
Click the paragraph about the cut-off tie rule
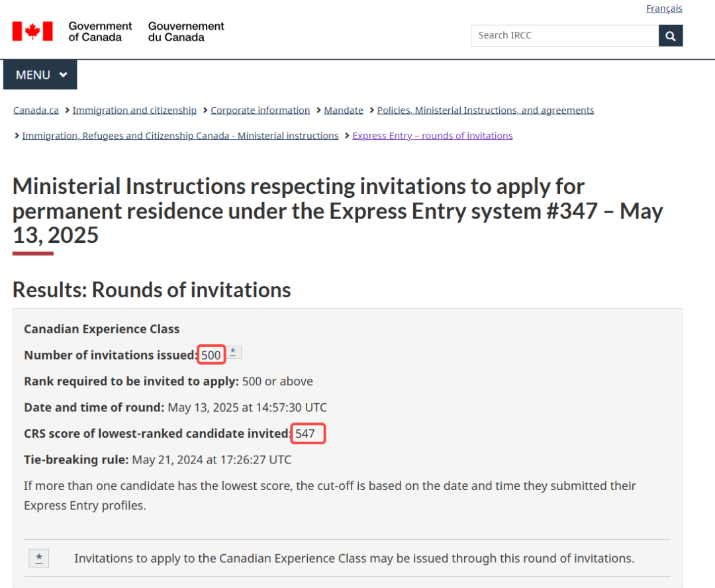click(330, 495)
